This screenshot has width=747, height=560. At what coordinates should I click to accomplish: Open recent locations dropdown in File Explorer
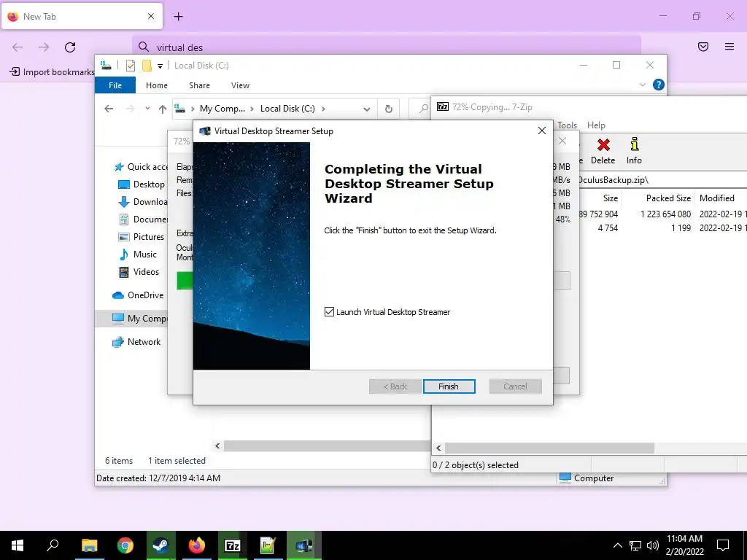point(147,109)
